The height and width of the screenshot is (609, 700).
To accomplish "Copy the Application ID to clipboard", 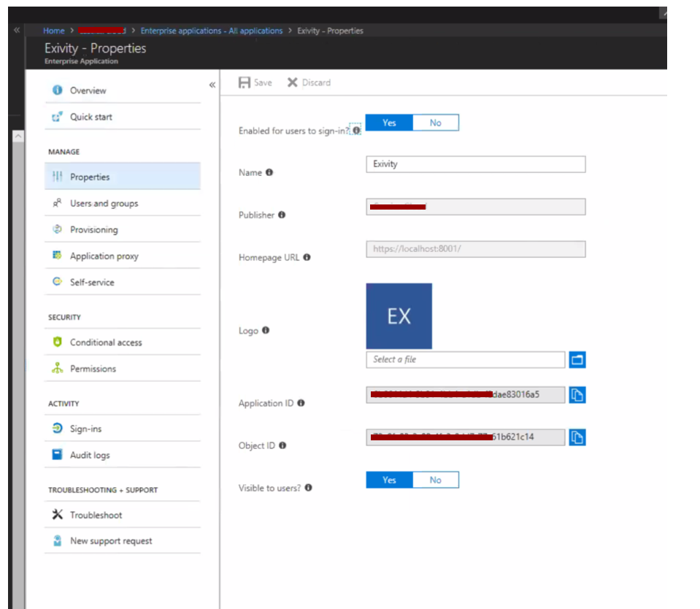I will tap(577, 395).
